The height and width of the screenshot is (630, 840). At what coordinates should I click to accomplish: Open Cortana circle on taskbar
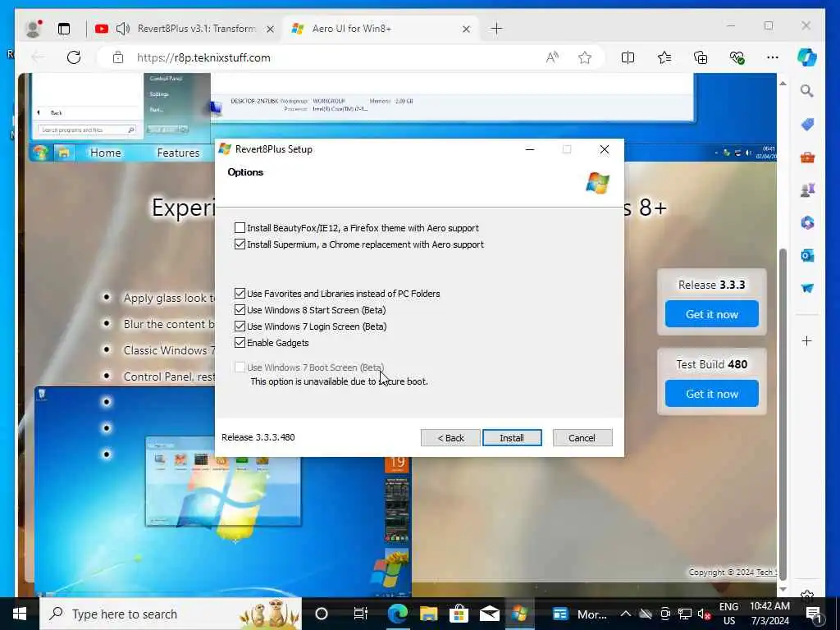pyautogui.click(x=322, y=614)
